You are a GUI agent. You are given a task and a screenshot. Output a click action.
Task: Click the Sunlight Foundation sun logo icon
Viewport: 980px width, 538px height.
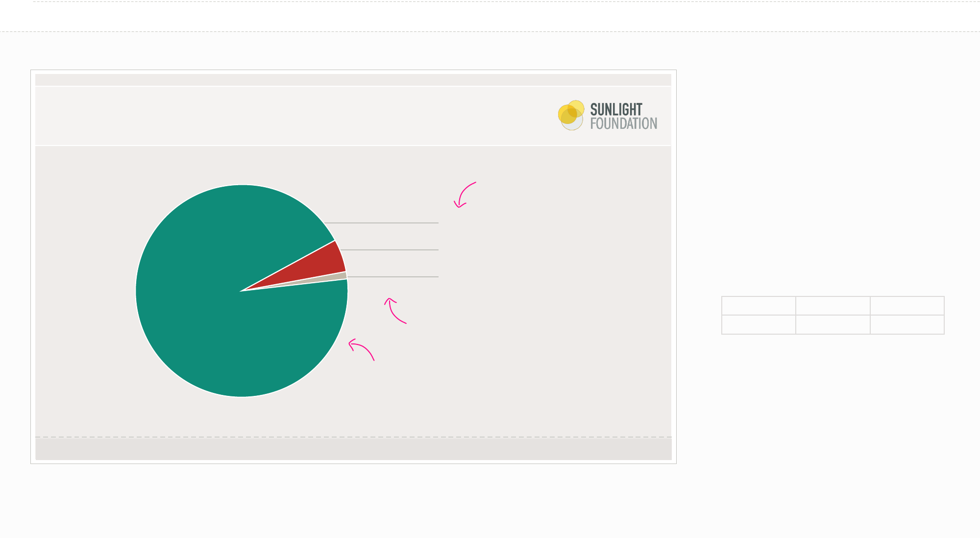click(x=571, y=115)
